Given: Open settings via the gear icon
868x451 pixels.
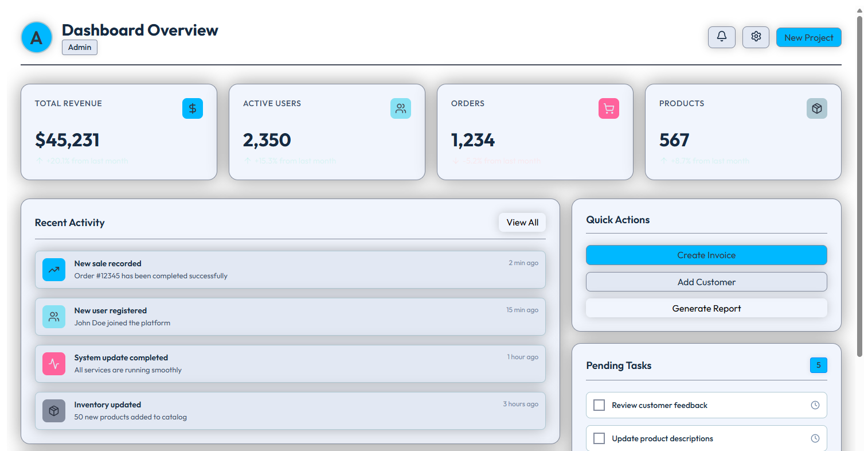Looking at the screenshot, I should tap(756, 37).
